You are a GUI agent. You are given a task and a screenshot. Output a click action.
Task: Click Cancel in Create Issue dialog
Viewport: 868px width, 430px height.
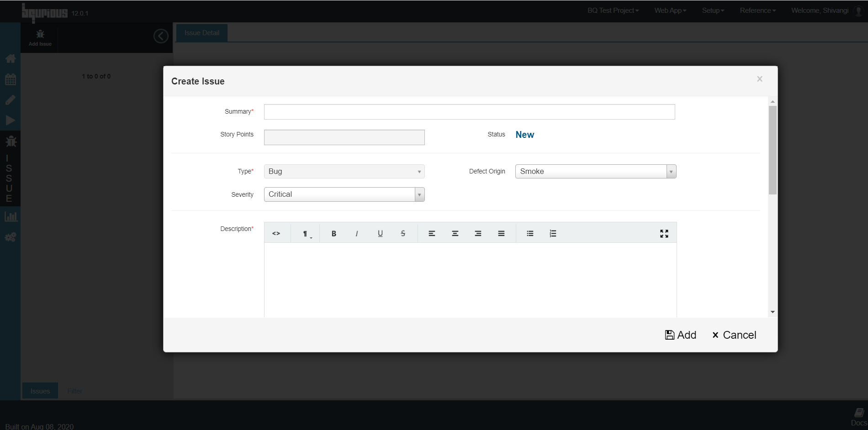(734, 335)
